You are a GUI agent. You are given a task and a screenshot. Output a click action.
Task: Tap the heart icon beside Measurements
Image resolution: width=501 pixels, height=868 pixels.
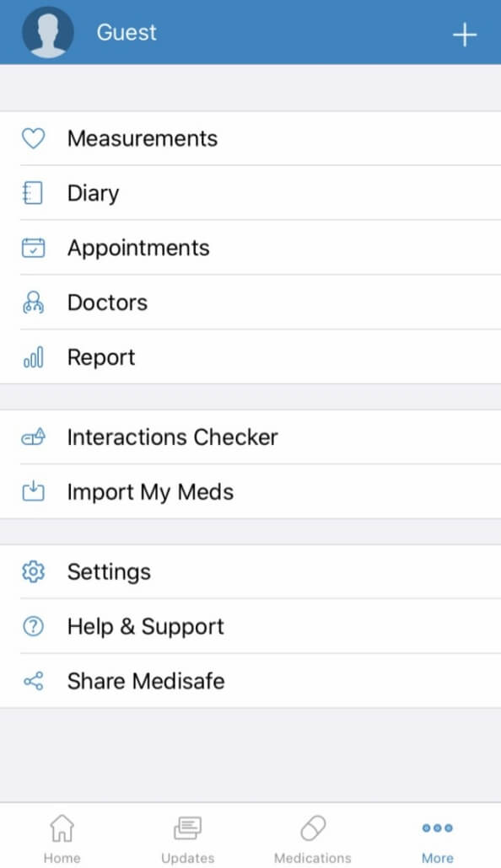click(x=33, y=138)
